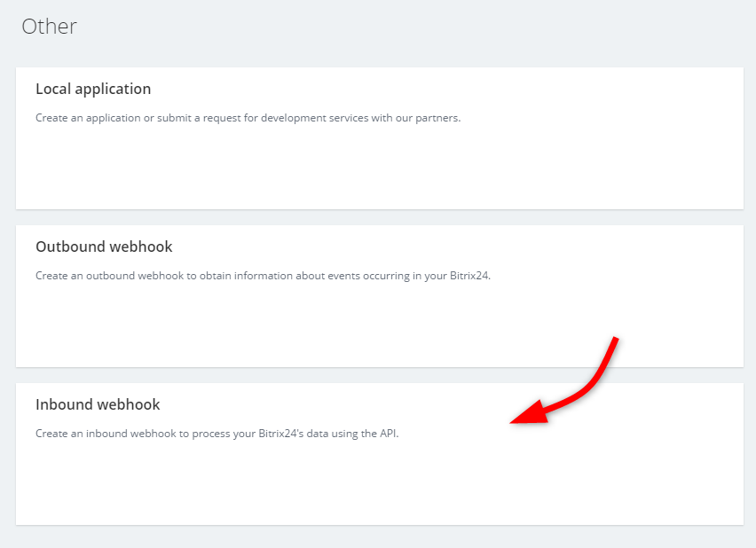Click the 'Local application' title text
This screenshot has width=756, height=548.
[x=93, y=89]
